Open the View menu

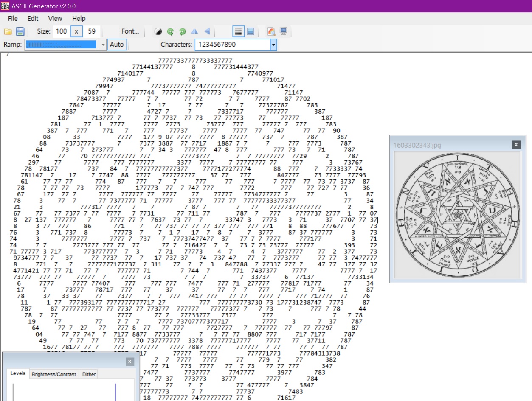(x=55, y=18)
